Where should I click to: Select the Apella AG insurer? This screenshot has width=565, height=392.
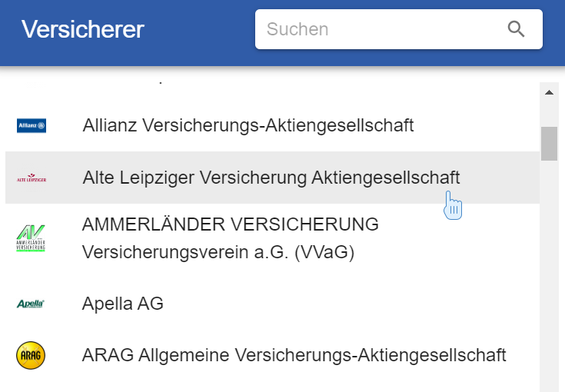click(x=123, y=304)
